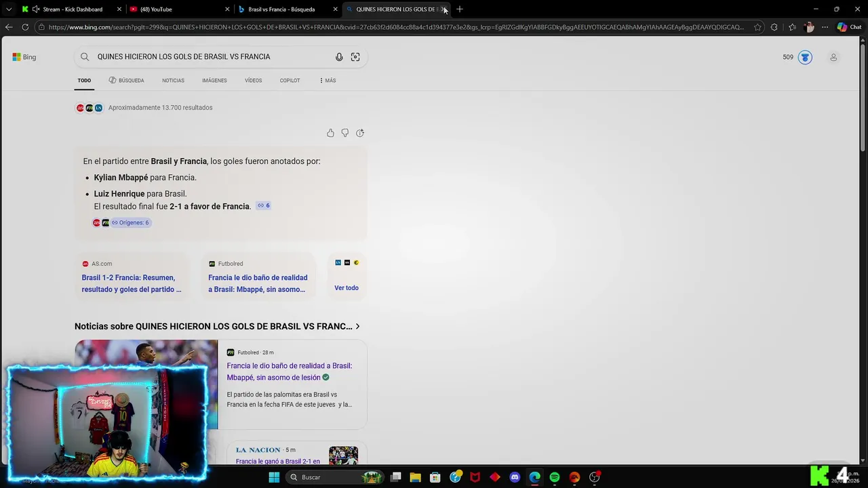The height and width of the screenshot is (488, 868).
Task: Open Task View from taskbar
Action: (x=395, y=477)
